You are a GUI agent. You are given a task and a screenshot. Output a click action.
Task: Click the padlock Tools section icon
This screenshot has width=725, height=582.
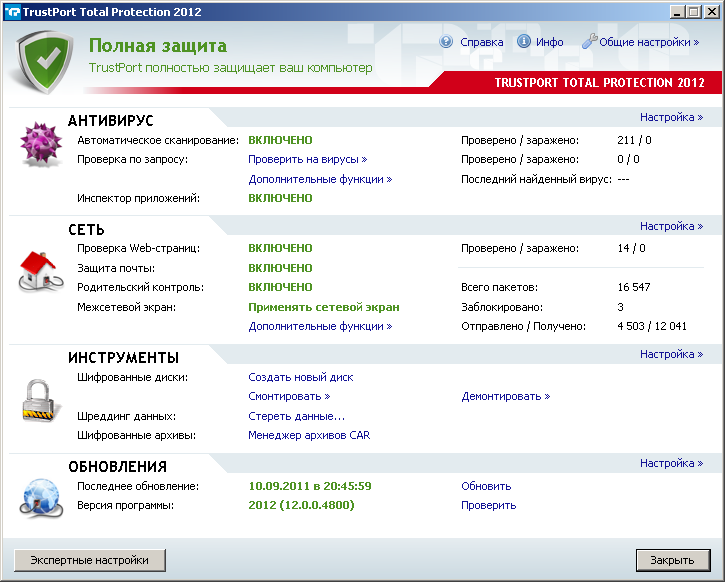(41, 400)
